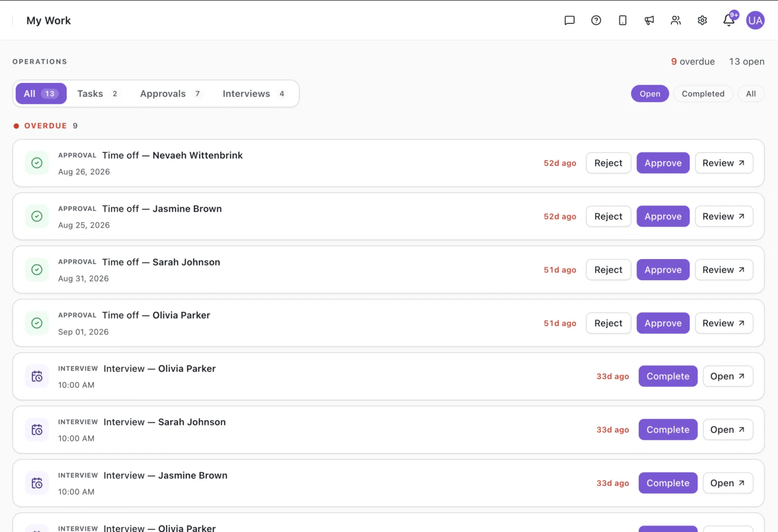Select the All 13 tab
The width and height of the screenshot is (778, 532).
coord(41,94)
